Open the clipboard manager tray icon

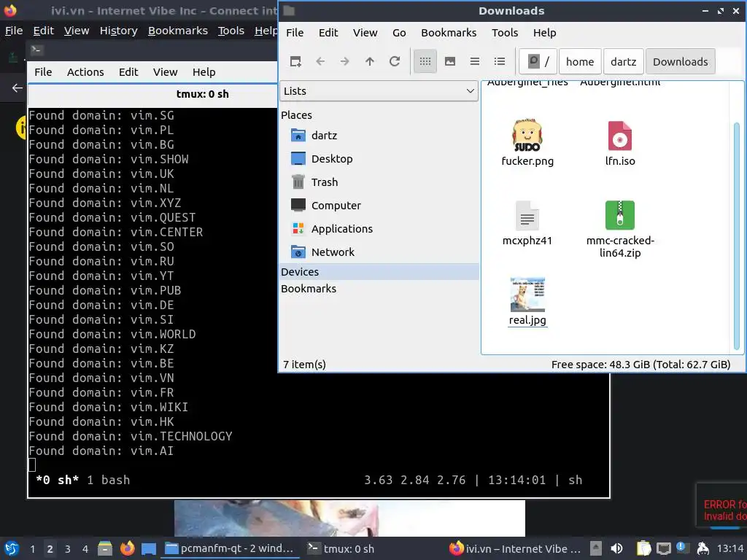pos(643,548)
